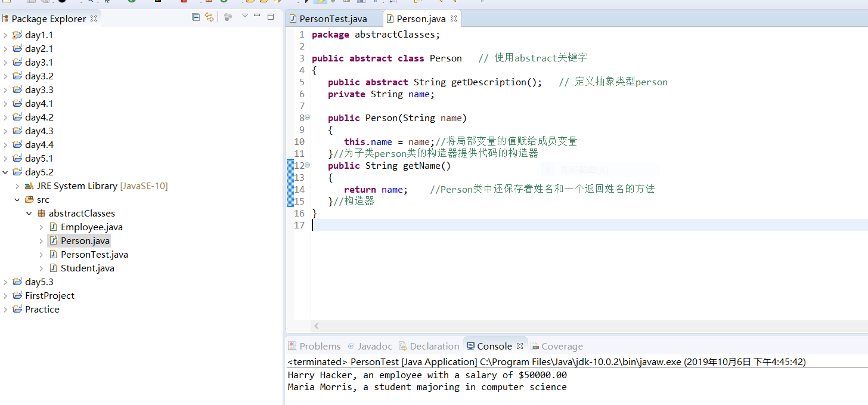Click the PersonTest.java file icon in tree
This screenshot has width=868, height=405.
point(53,255)
